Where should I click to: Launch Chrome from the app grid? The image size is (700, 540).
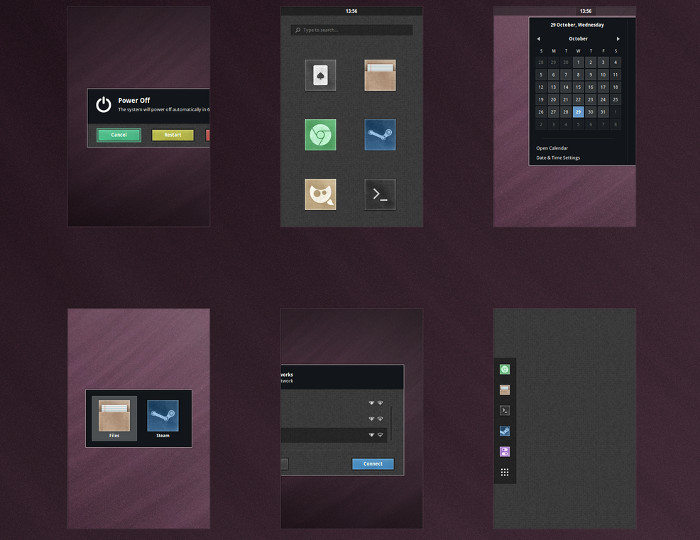pos(320,135)
